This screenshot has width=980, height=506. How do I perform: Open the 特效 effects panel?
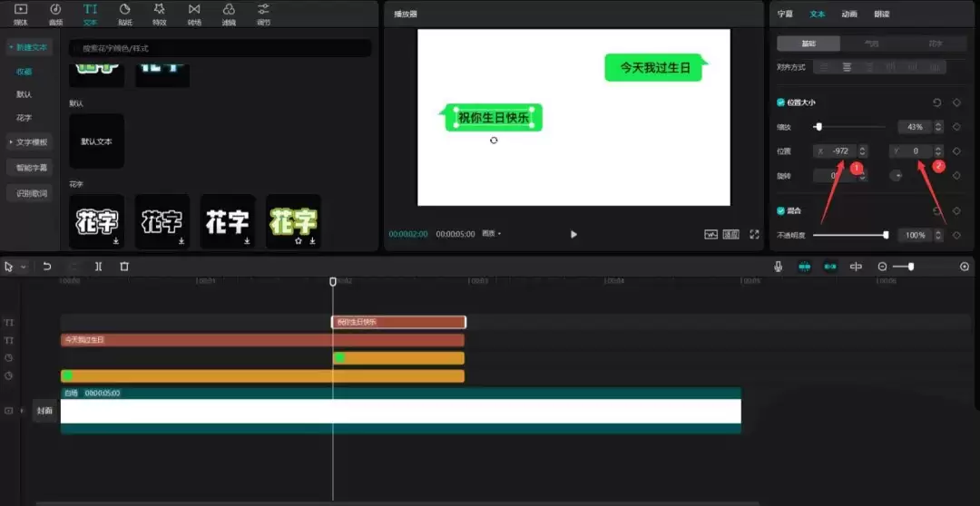[159, 13]
